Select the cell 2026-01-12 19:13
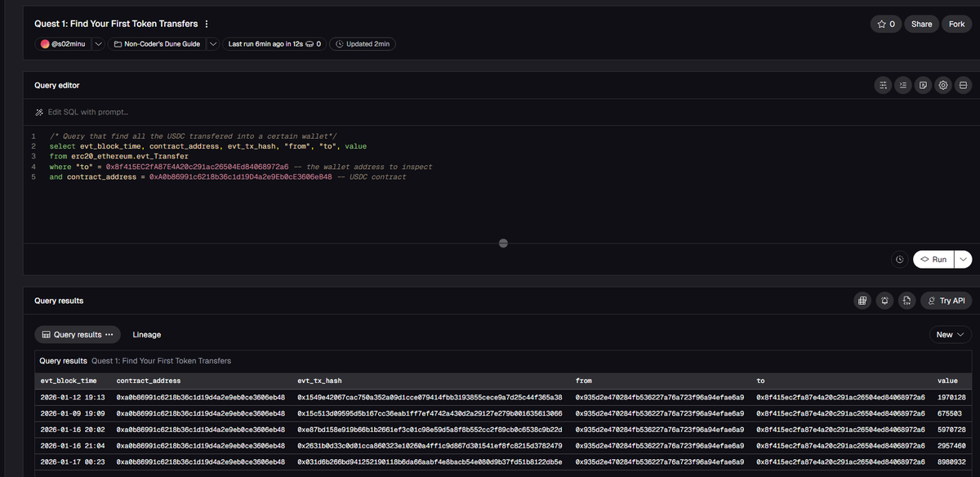This screenshot has width=980, height=477. coord(73,397)
